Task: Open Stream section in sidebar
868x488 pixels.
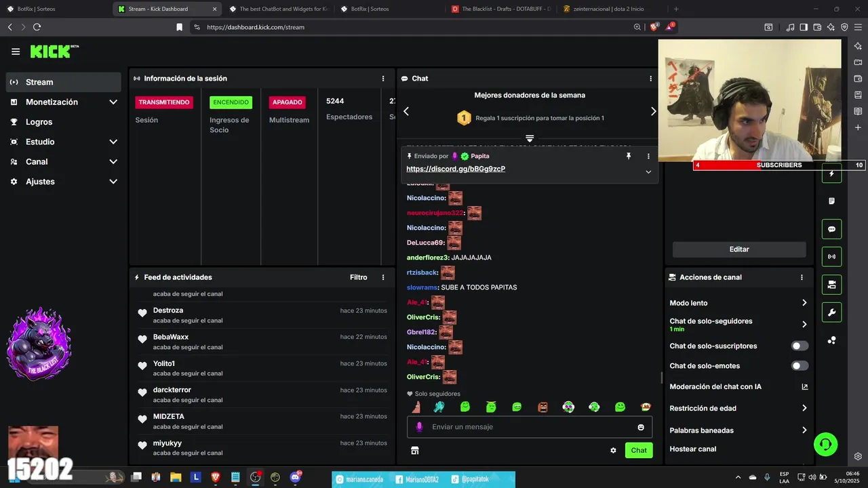Action: pyautogui.click(x=64, y=82)
